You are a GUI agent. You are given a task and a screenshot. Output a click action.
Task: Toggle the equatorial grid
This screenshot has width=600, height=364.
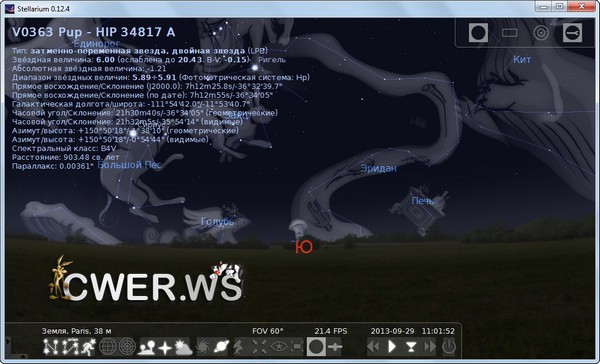[x=108, y=347]
